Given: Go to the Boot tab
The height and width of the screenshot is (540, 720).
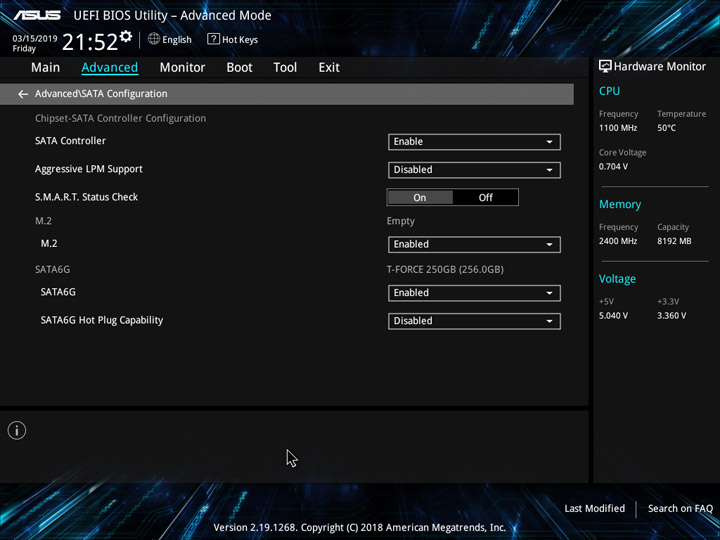Looking at the screenshot, I should pyautogui.click(x=239, y=68).
